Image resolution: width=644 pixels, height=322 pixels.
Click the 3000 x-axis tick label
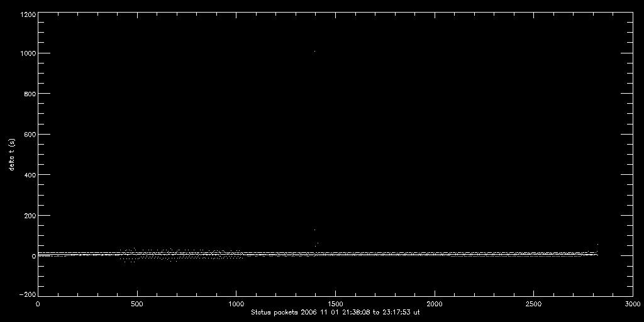pos(631,303)
